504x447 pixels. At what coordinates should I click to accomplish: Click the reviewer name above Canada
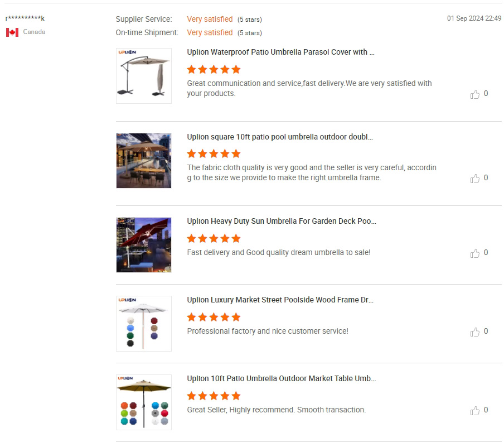[25, 19]
